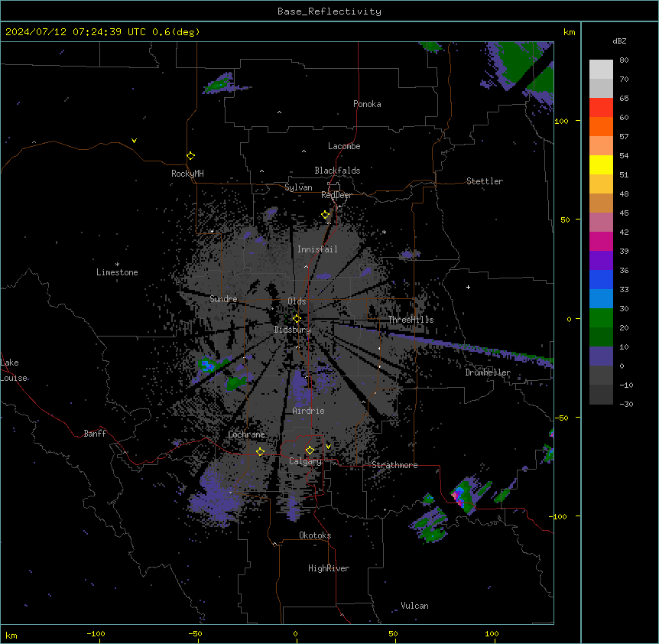The width and height of the screenshot is (659, 644).
Task: Click the Vulcan city label
Action: pos(414,606)
